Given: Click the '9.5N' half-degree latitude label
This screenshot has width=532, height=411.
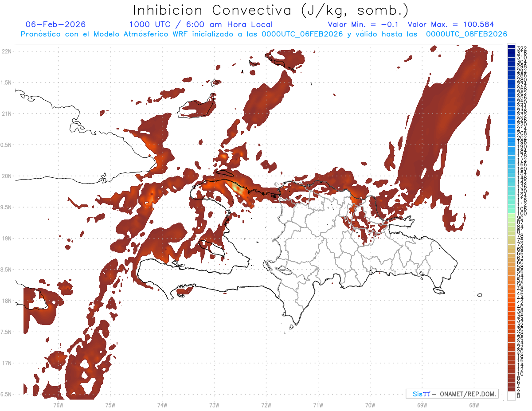Looking at the screenshot, I should coord(7,207).
